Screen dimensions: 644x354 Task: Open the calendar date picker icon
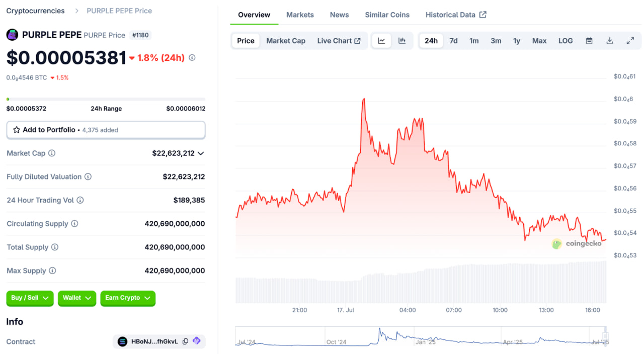[589, 41]
